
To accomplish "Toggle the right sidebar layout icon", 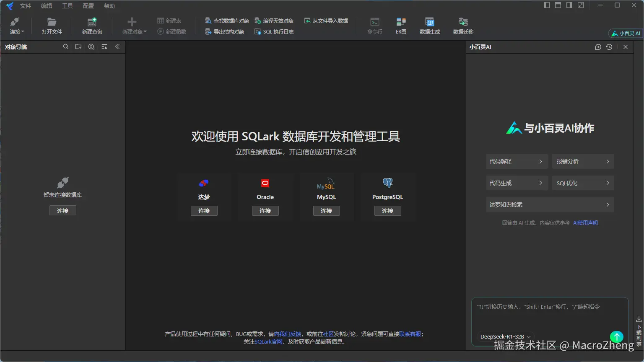I will tap(569, 5).
